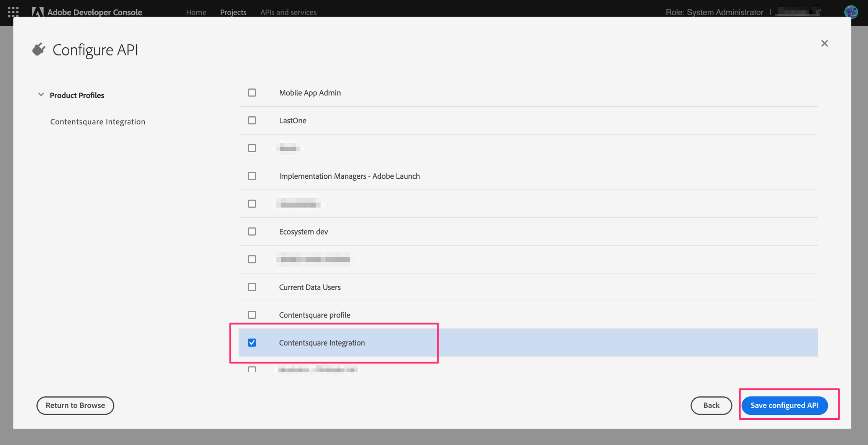
Task: Collapse the Product Profiles section
Action: click(41, 95)
